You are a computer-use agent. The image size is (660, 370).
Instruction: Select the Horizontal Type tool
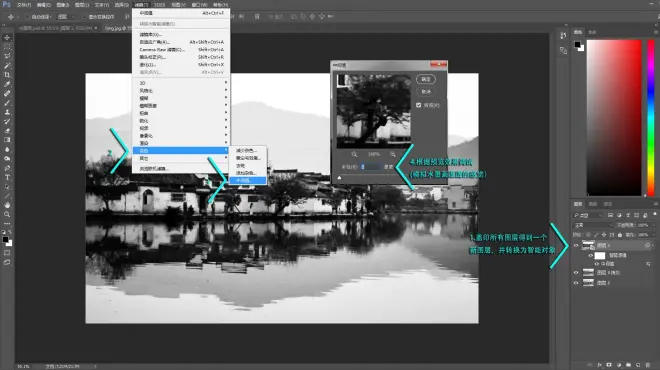click(x=7, y=177)
